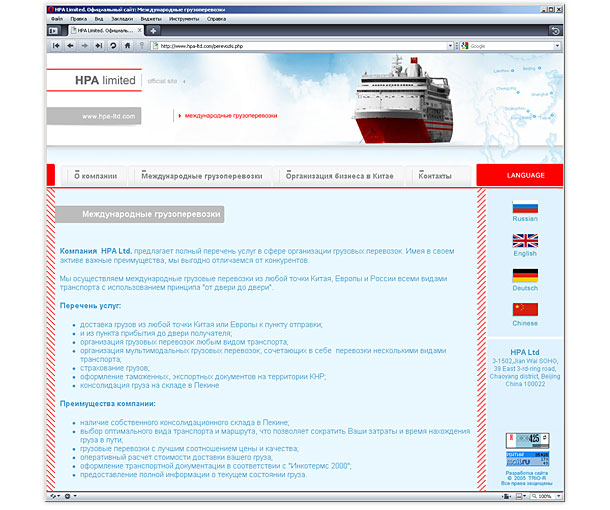Open the search engine dropdown arrow
Image resolution: width=610 pixels, height=510 pixels.
(x=557, y=46)
